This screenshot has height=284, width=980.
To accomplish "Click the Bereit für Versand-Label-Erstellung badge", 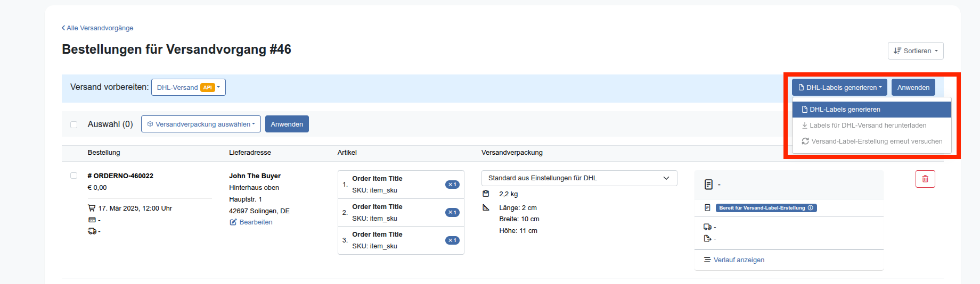I will coord(766,208).
